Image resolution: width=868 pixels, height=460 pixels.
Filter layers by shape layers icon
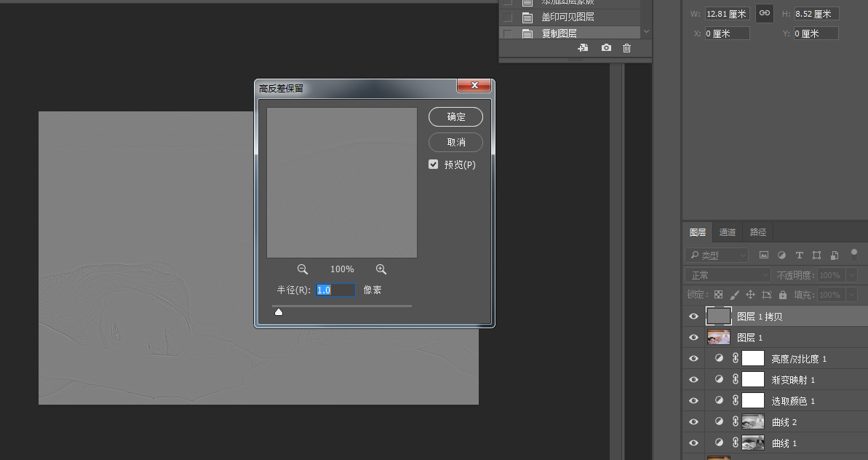point(816,255)
